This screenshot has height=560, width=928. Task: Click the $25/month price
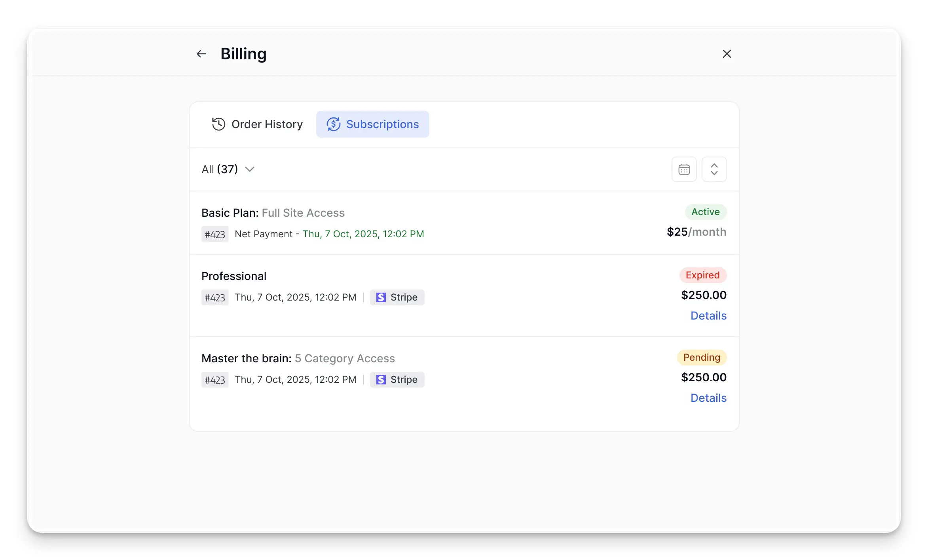pyautogui.click(x=696, y=232)
